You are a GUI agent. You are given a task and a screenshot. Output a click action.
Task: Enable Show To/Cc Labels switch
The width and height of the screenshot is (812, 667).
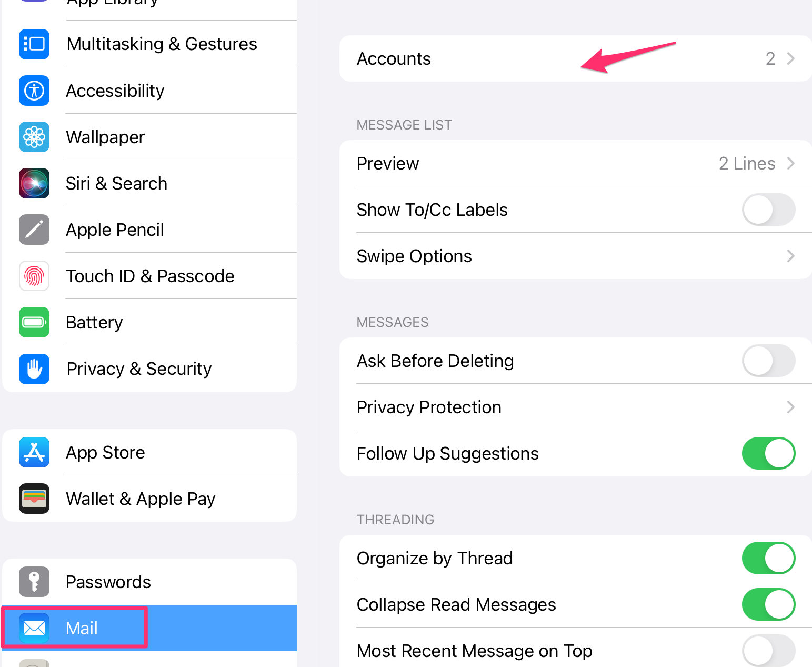point(768,210)
